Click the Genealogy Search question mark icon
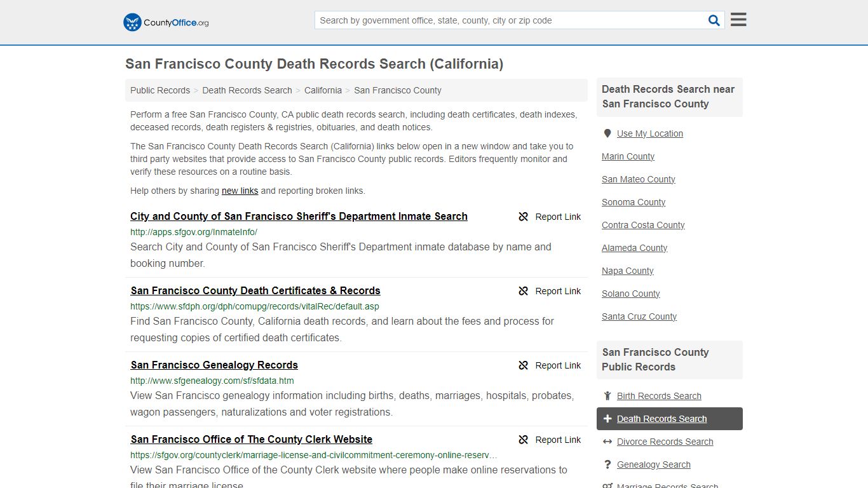The height and width of the screenshot is (488, 868). (607, 464)
